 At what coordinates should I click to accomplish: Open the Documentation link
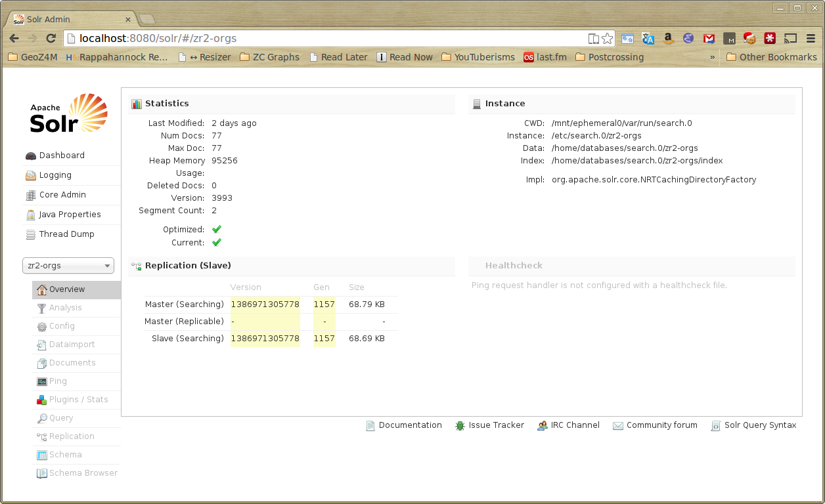tap(410, 425)
